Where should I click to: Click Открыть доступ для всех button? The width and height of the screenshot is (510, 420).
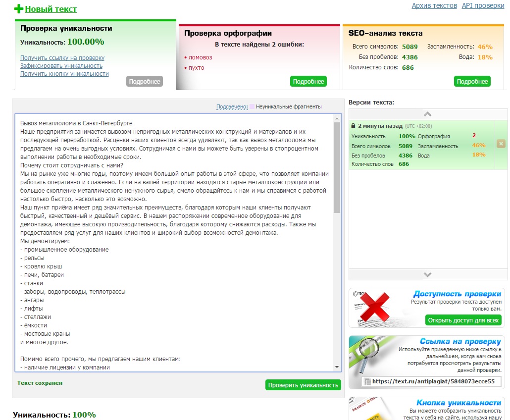pyautogui.click(x=463, y=320)
